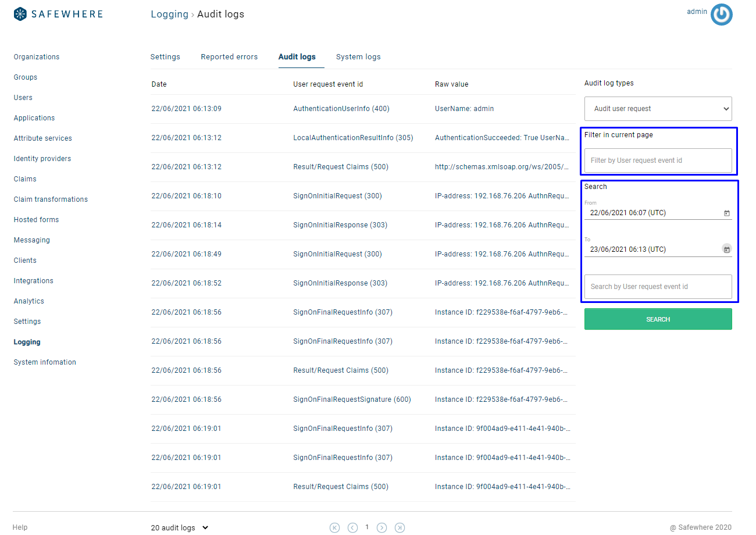Expand the 20 audit logs page size selector

[x=180, y=528]
